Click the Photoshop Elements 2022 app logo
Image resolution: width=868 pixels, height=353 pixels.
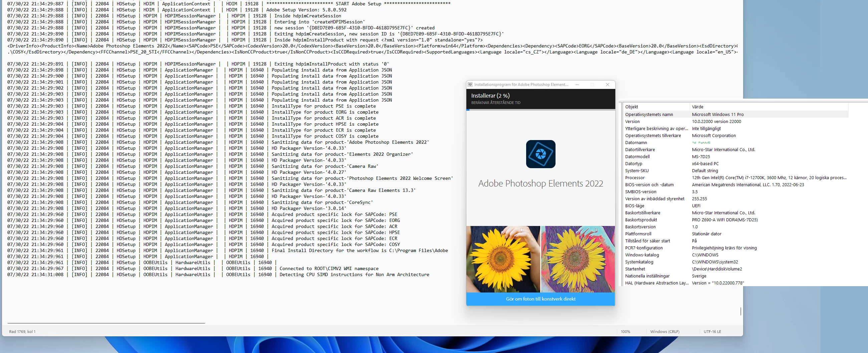(x=540, y=154)
